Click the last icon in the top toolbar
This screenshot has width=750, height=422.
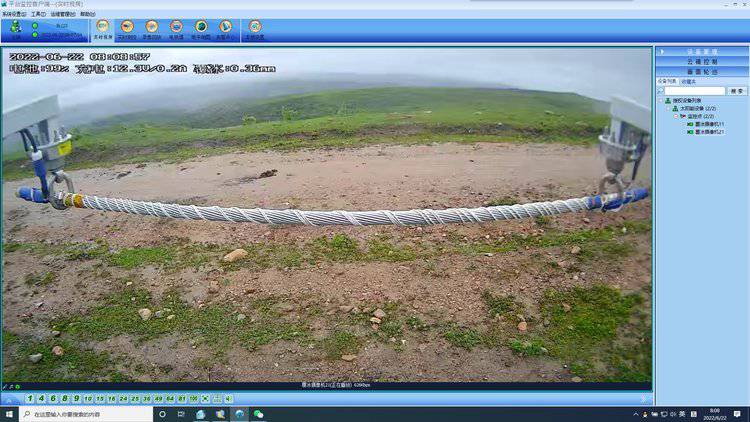pyautogui.click(x=255, y=28)
